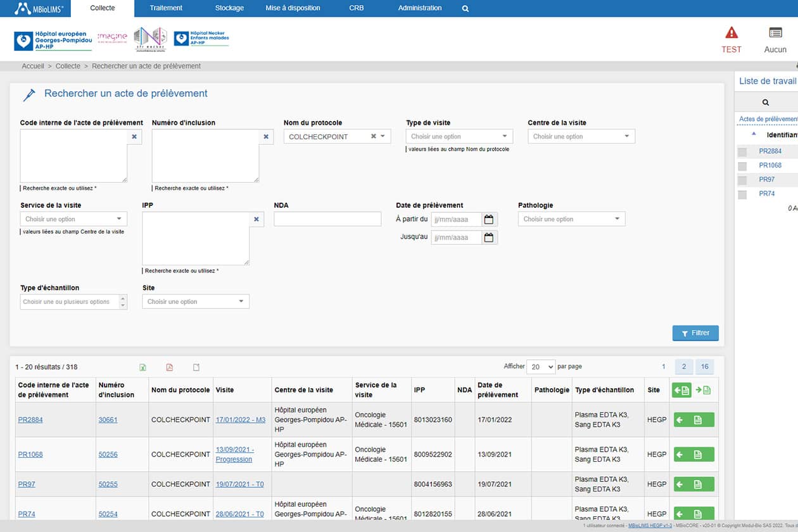Clear the Numéro d'inclusion field with X
This screenshot has height=532, width=798.
point(266,136)
